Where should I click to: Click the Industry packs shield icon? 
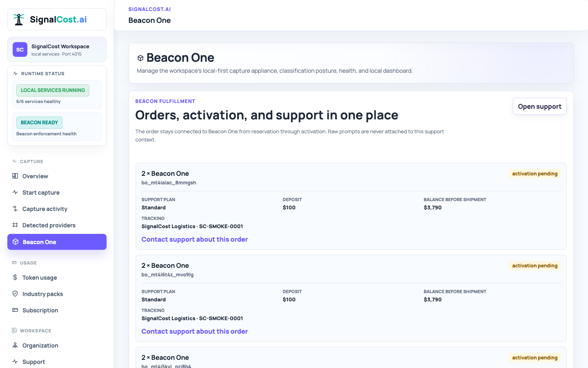click(15, 294)
